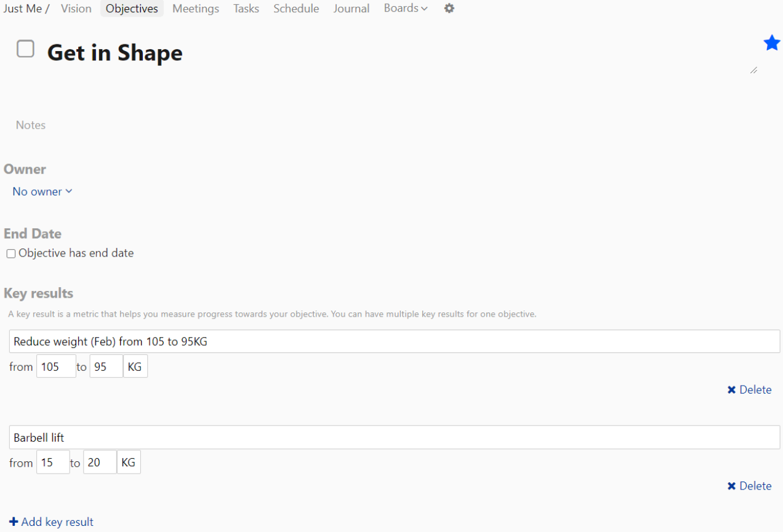
Task: Open the Meetings tab
Action: [x=196, y=9]
